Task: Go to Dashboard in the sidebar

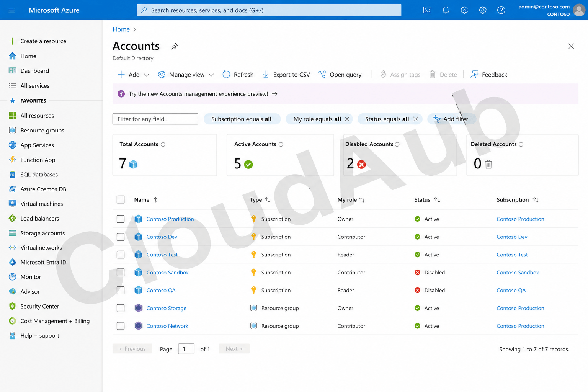Action: (x=29, y=71)
